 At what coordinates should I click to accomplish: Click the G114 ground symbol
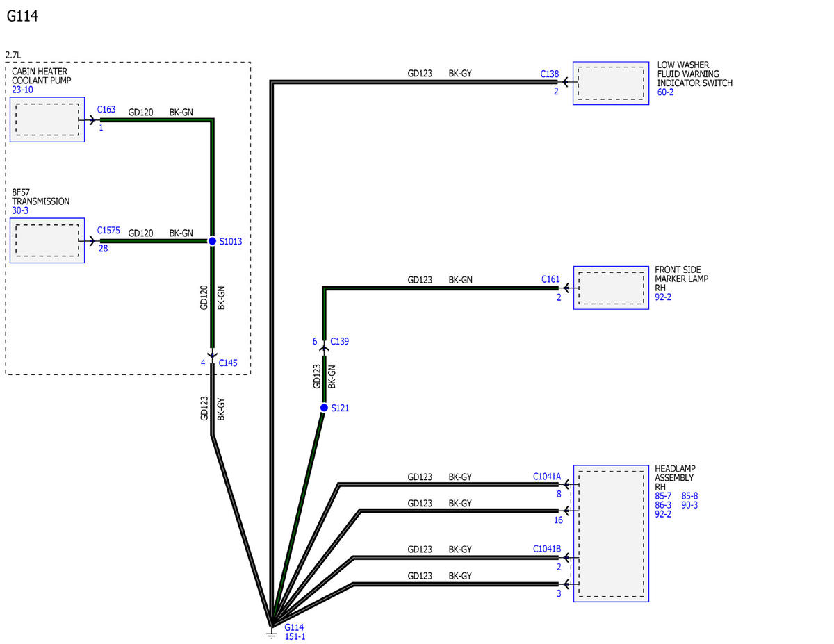tap(272, 634)
